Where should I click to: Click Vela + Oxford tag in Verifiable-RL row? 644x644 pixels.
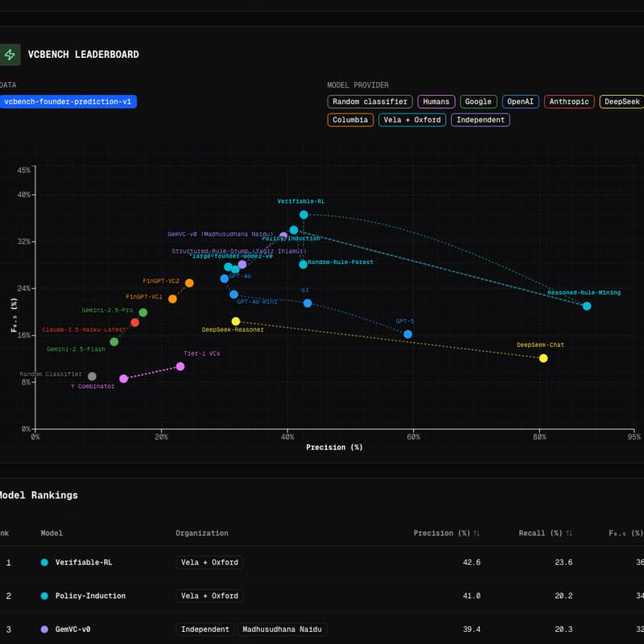click(x=209, y=563)
